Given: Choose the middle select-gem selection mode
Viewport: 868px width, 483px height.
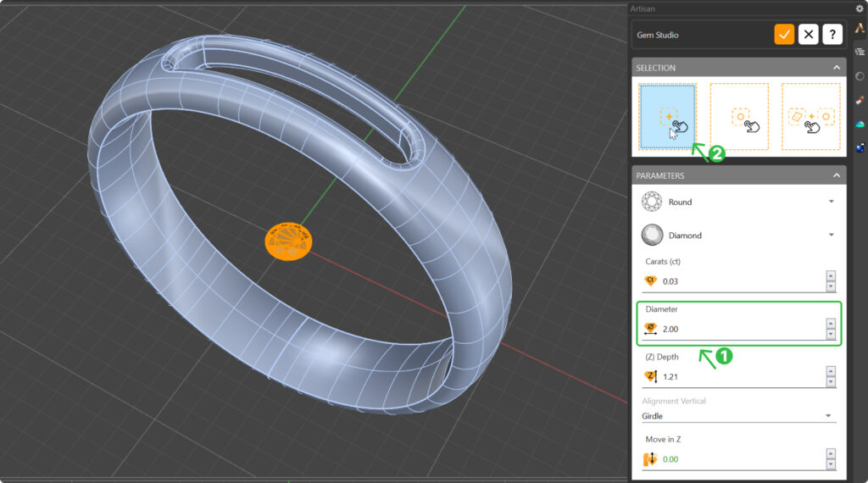Looking at the screenshot, I should [739, 117].
